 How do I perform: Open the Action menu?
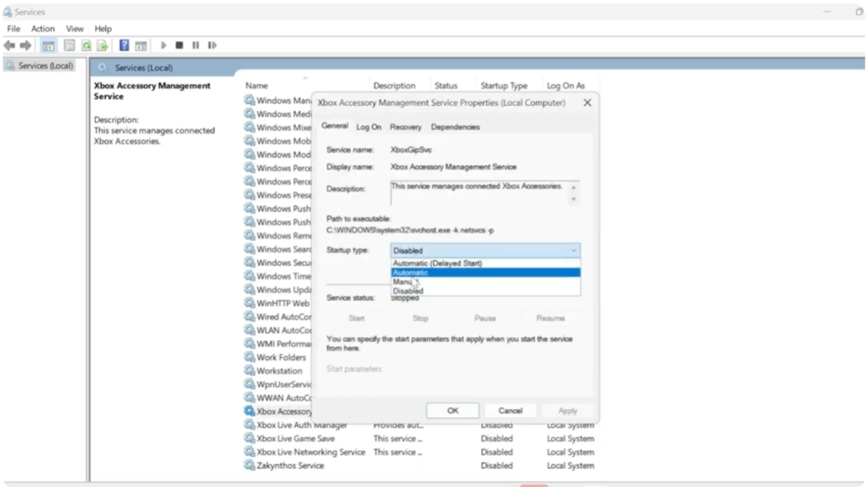(x=43, y=29)
